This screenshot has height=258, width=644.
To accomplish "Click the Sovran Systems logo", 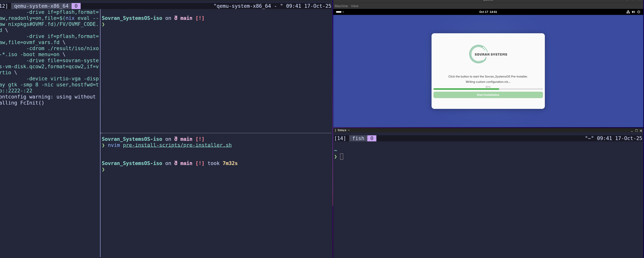I will click(x=488, y=54).
